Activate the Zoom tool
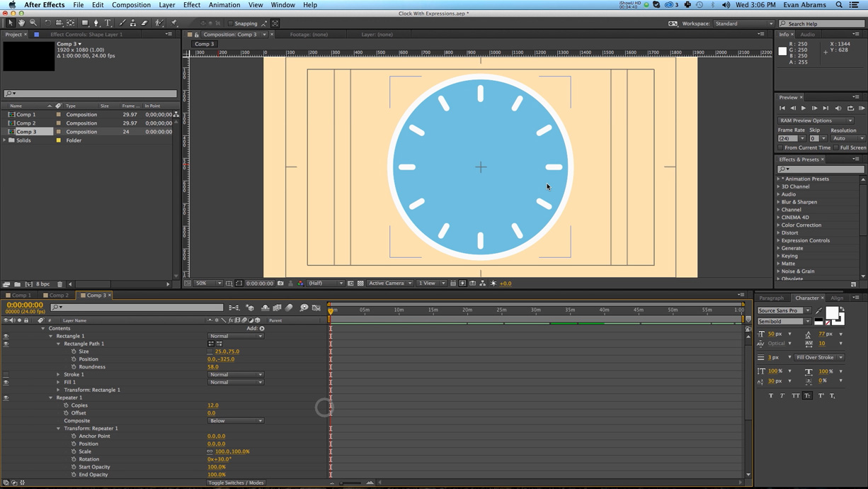868x489 pixels. tap(33, 22)
